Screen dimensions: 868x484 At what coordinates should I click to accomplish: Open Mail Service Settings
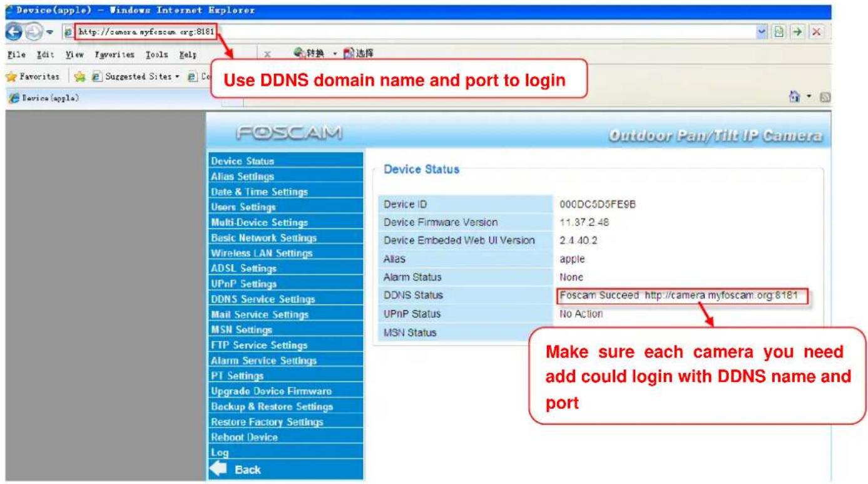coord(285,314)
